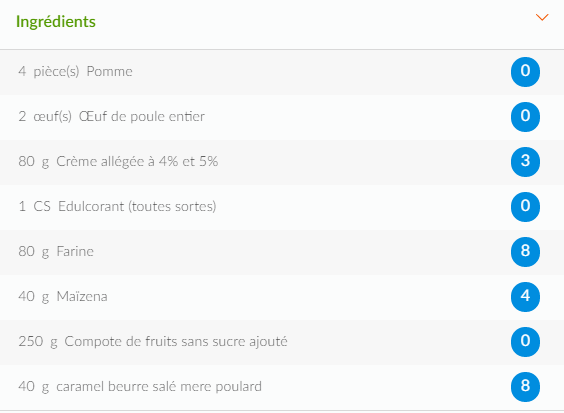Click the Ingrédients heading
Screen dimensions: 564x413
56,22
